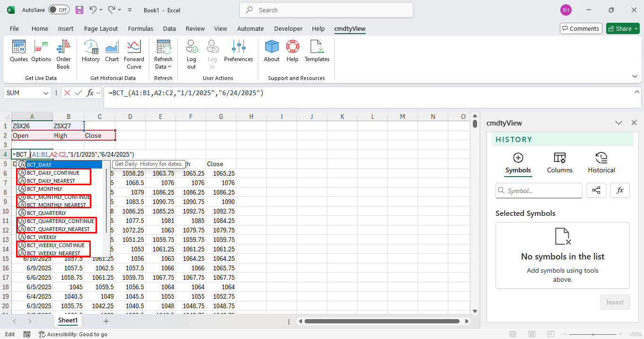Expand the Name Box dropdown
644x339 pixels.
point(46,93)
